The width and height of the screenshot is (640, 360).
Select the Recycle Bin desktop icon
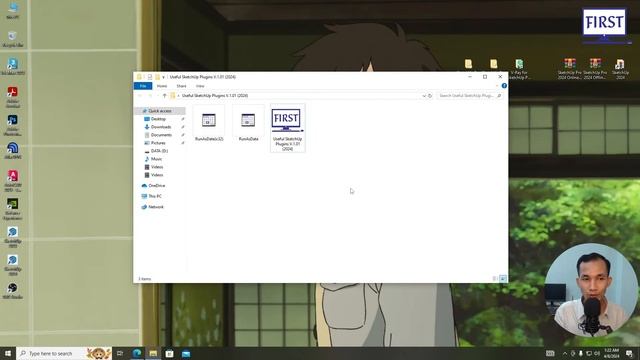(x=13, y=40)
